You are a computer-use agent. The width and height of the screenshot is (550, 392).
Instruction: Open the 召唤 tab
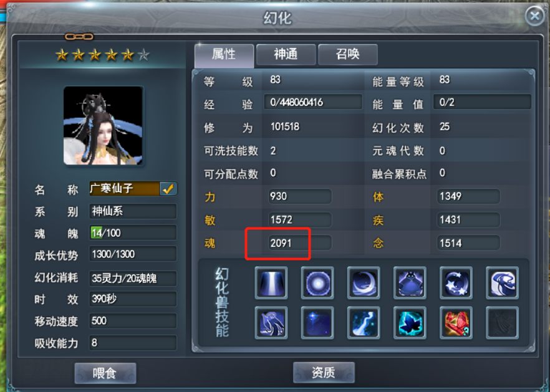[x=347, y=54]
